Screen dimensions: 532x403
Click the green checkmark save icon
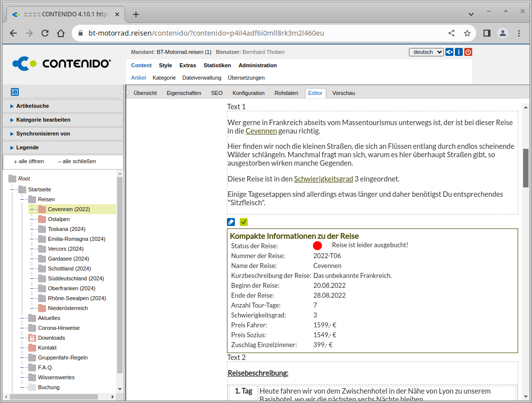[x=243, y=222]
